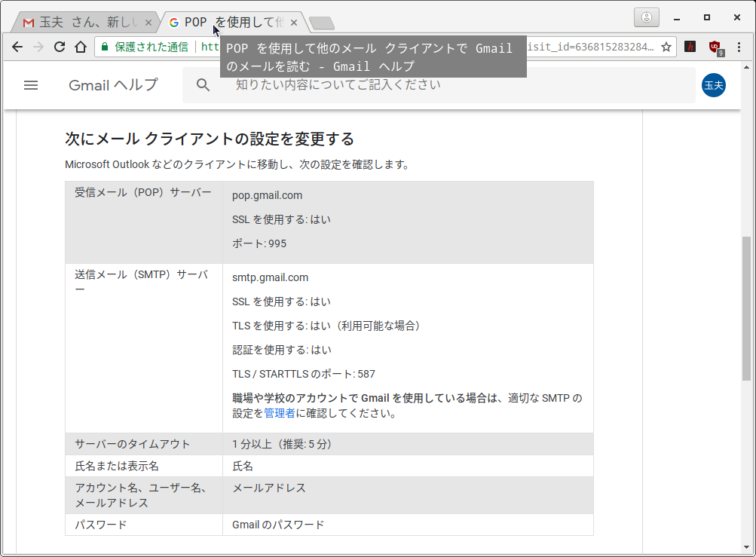Minimize the Chrome window
The width and height of the screenshot is (756, 557).
[677, 18]
